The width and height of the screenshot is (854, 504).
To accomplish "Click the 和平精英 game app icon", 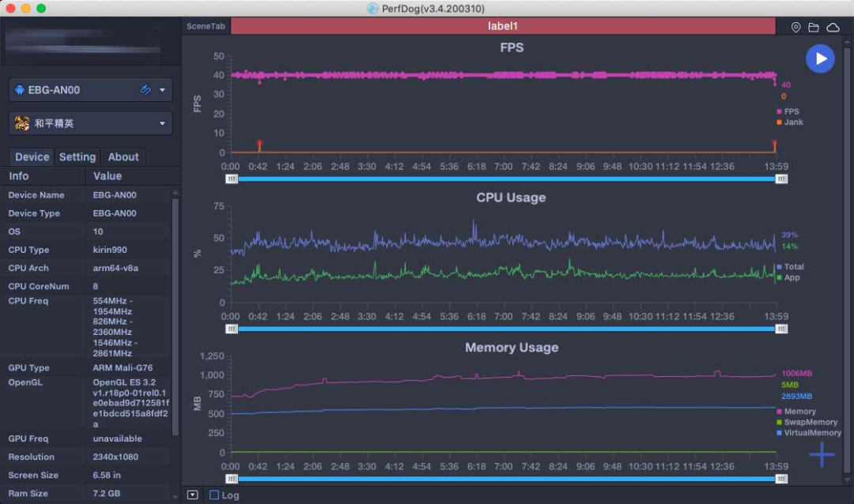I will [x=22, y=123].
